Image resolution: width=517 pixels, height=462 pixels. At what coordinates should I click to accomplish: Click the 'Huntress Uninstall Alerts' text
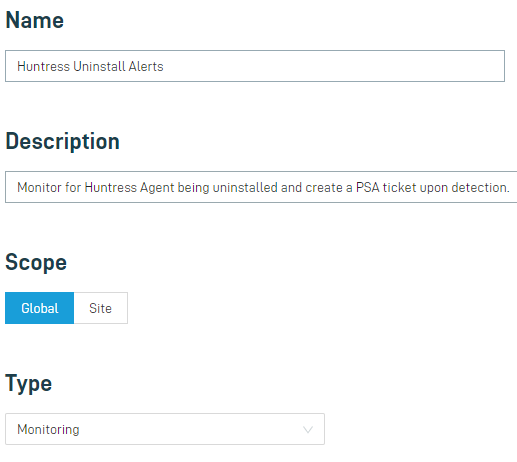click(x=90, y=66)
